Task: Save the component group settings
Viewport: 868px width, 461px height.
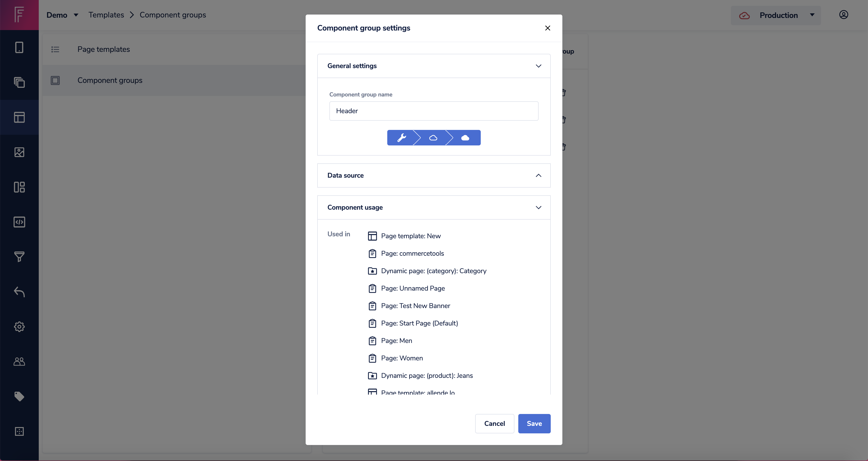Action: tap(534, 424)
